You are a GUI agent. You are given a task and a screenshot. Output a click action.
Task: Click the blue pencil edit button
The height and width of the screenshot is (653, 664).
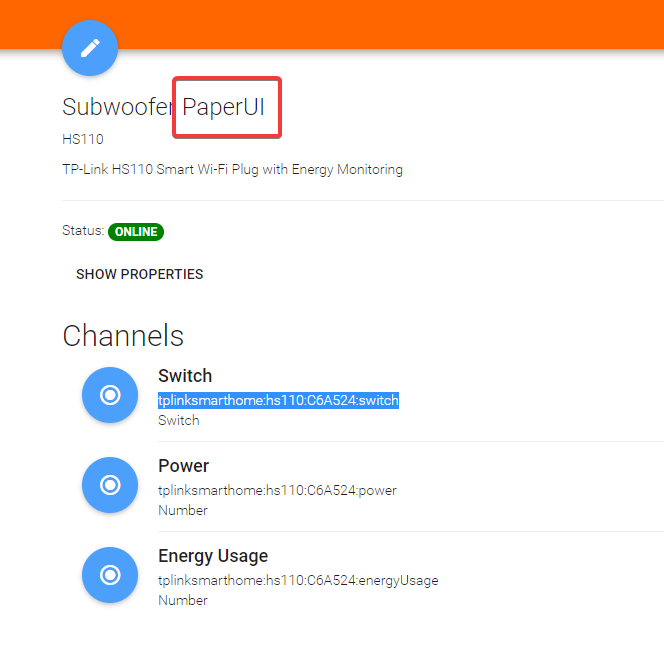click(x=90, y=48)
